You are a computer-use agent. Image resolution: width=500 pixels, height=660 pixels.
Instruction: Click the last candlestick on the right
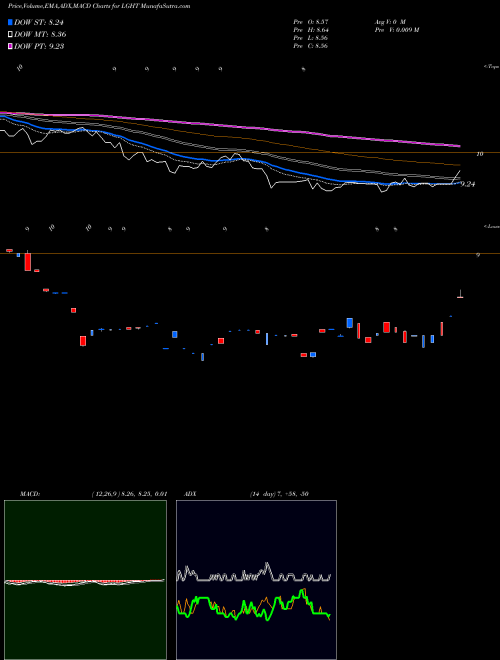(460, 294)
